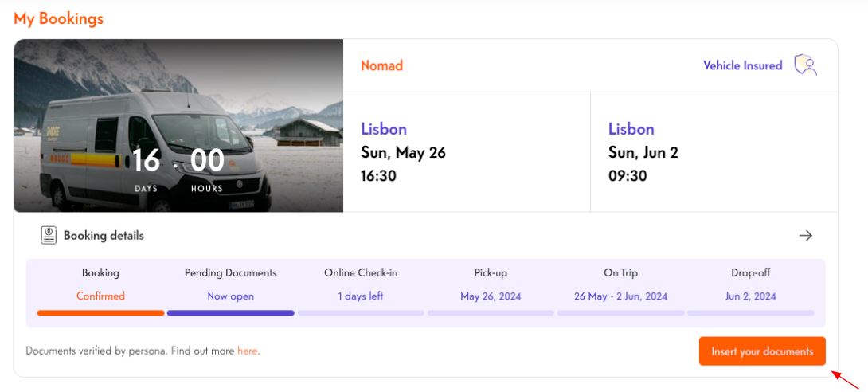Click the camper van thumbnail image
Image resolution: width=868 pixels, height=392 pixels.
coord(178,126)
